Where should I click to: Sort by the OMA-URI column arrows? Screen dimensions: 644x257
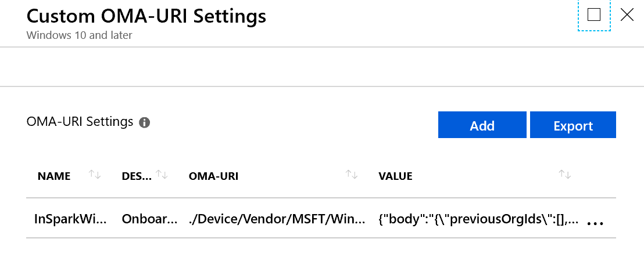[351, 175]
